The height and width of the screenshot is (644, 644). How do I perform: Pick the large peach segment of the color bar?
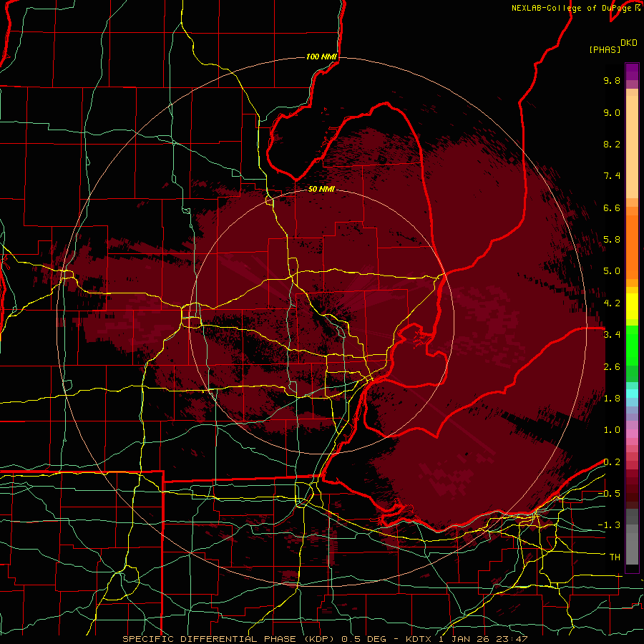pyautogui.click(x=632, y=147)
